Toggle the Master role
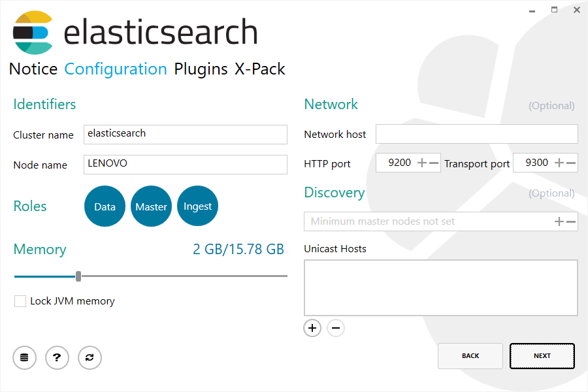The width and height of the screenshot is (588, 392). coord(151,206)
